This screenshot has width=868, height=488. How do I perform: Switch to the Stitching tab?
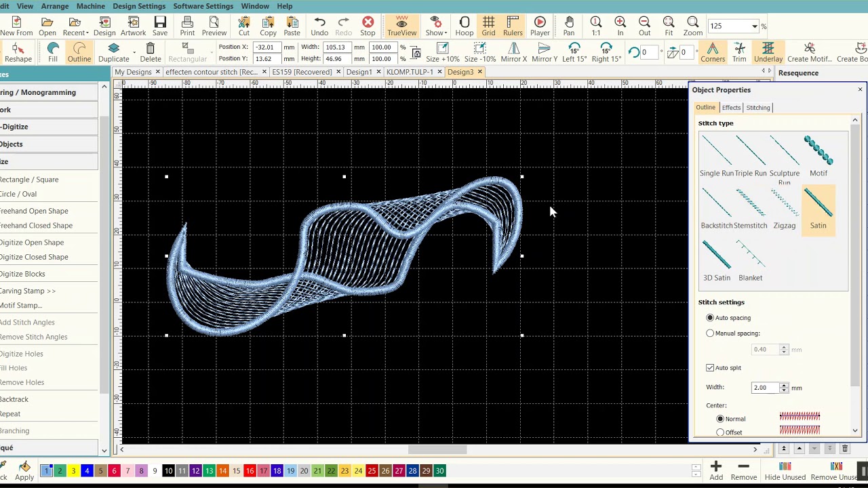click(x=758, y=108)
